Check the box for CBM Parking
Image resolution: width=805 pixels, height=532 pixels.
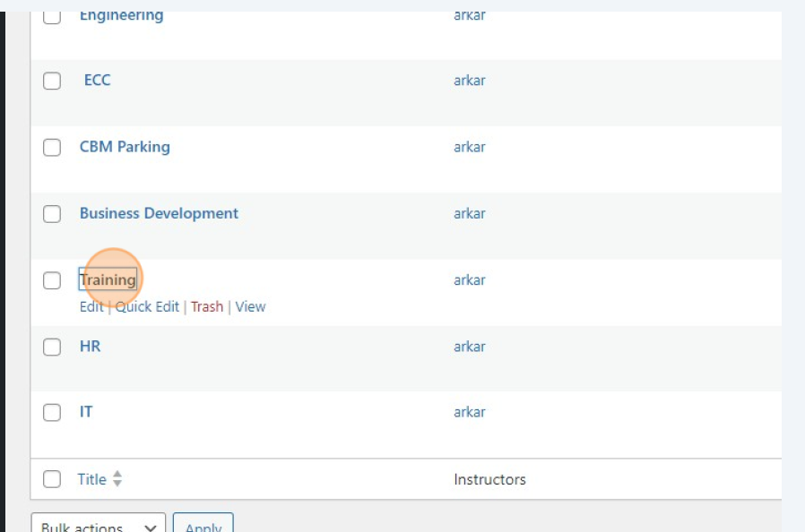(51, 146)
